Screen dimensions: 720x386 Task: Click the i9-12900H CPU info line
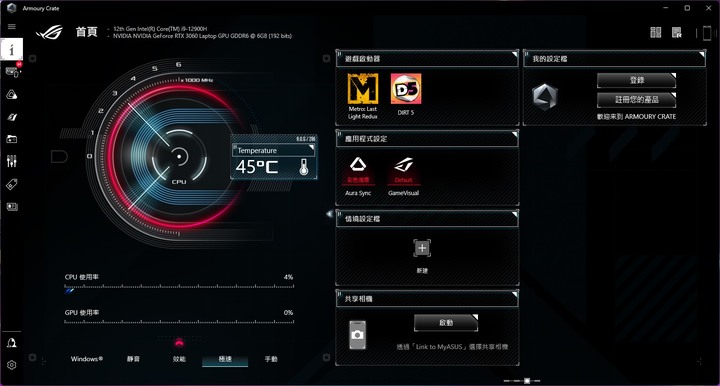tap(160, 28)
